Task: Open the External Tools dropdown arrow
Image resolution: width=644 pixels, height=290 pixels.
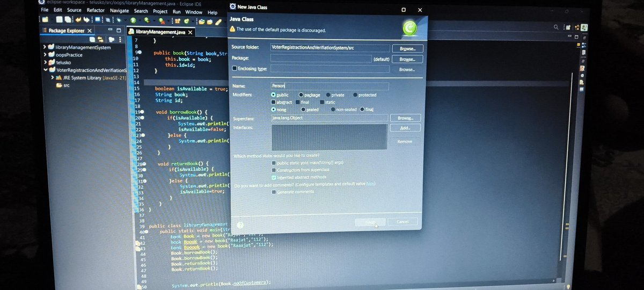Action: [x=169, y=21]
